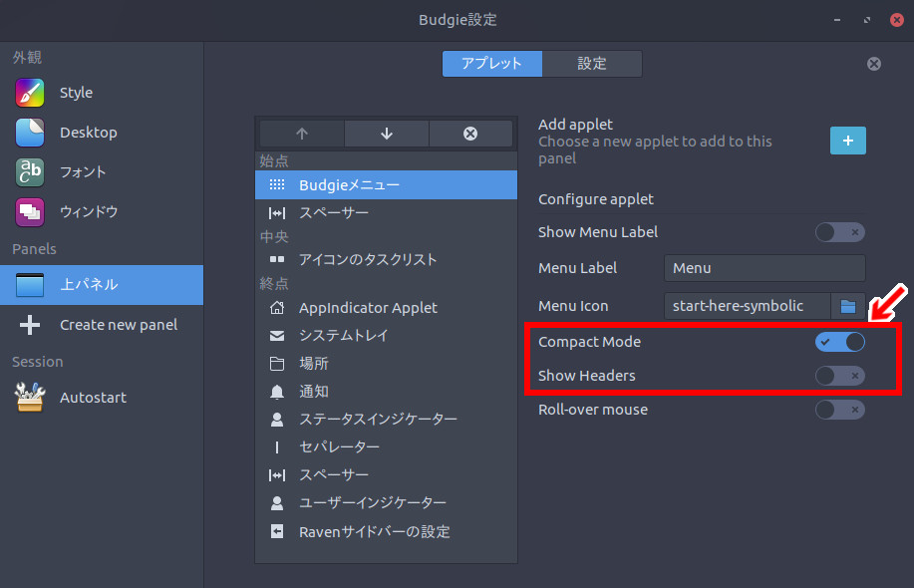The image size is (914, 588).
Task: Click the 終点 section header text
Action: click(274, 284)
